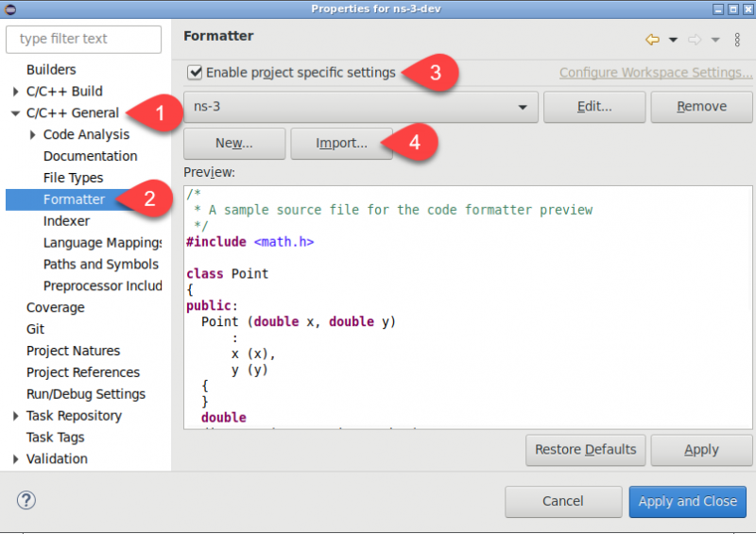Image resolution: width=756 pixels, height=534 pixels.
Task: Close the Properties for ns-3-dev dialog
Action: (747, 9)
